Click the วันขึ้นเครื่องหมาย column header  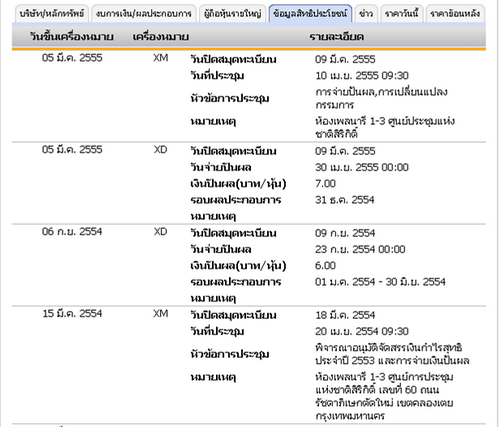[72, 36]
